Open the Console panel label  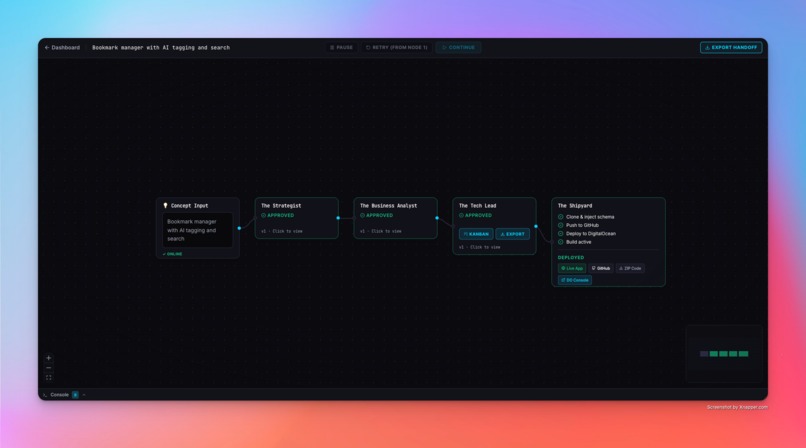click(x=60, y=395)
